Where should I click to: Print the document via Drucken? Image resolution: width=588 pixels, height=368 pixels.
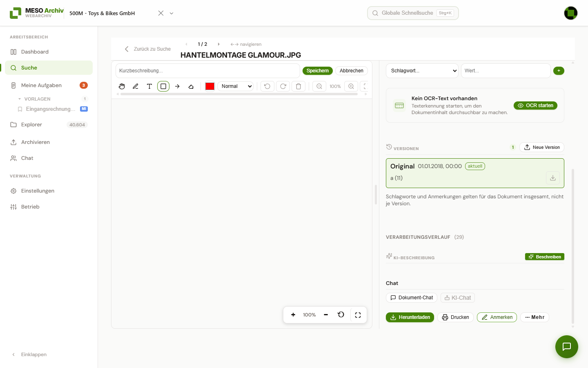(456, 317)
